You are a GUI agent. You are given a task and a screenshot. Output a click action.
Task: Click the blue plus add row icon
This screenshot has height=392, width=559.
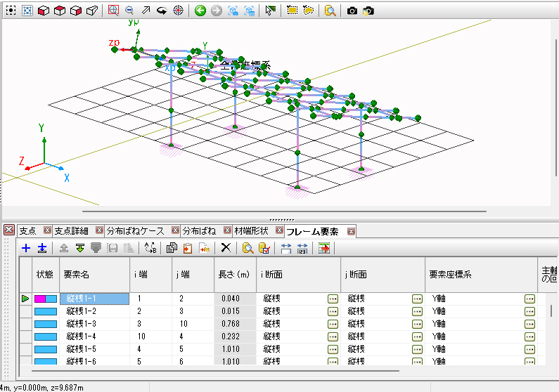26,247
